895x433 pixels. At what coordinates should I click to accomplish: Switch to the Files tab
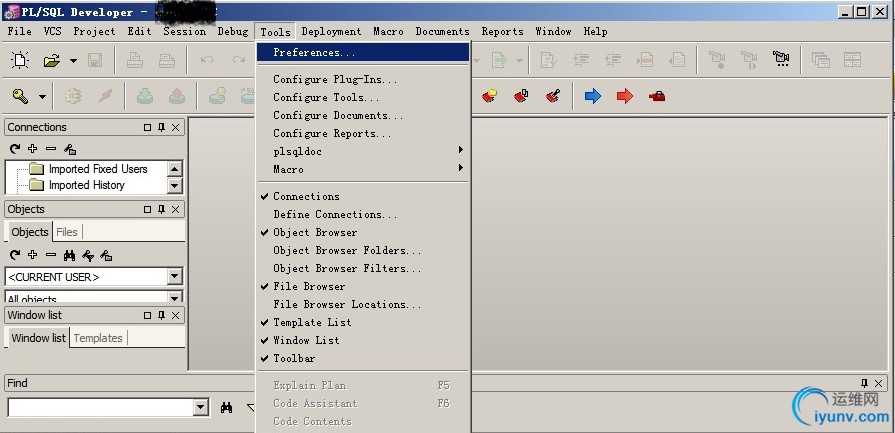67,232
